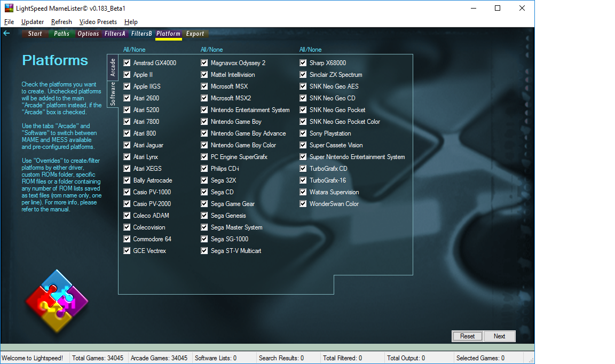The height and width of the screenshot is (364, 615).
Task: Click the Next button
Action: point(499,336)
